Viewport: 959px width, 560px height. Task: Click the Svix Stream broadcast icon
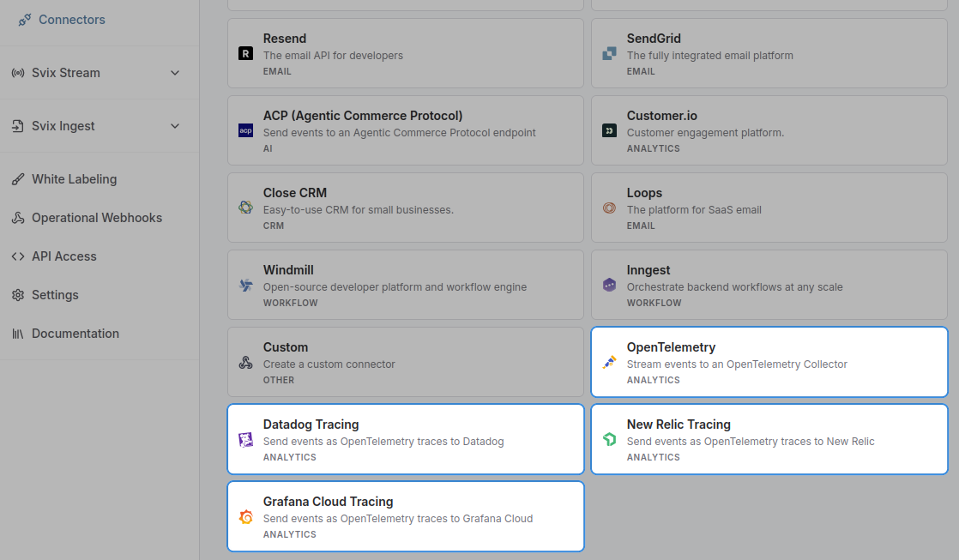point(18,73)
